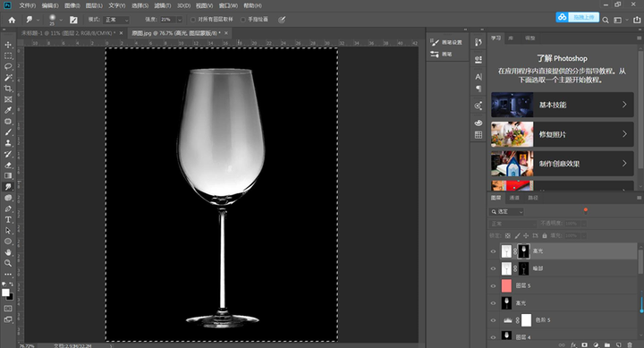644x348 pixels.
Task: Open the 滤镜(T) menu
Action: (162, 5)
